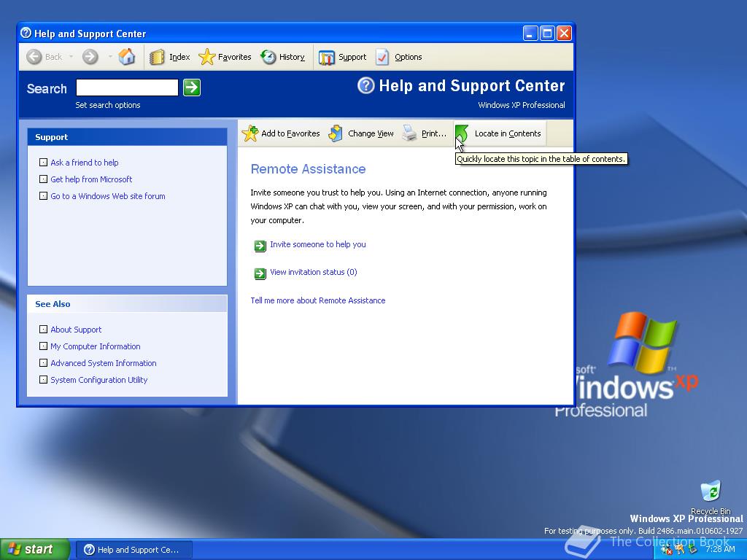Click bullet box beside System Configuration Utility
Viewport: 747px width, 560px height.
pyautogui.click(x=43, y=379)
